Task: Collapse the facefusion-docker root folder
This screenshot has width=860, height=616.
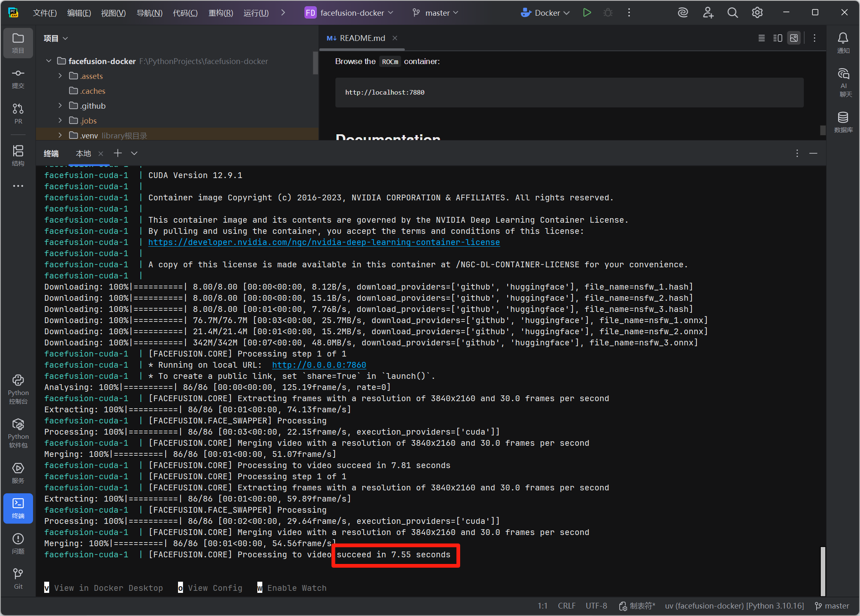Action: (x=49, y=61)
